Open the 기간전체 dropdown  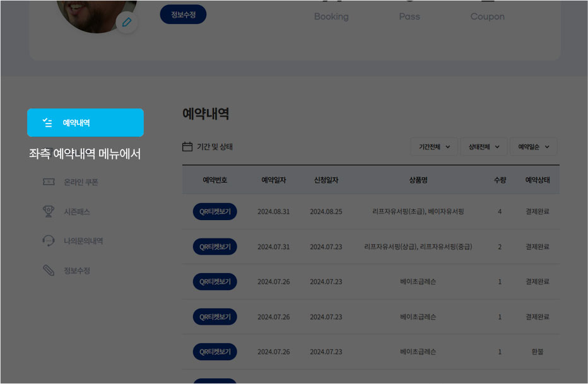434,146
